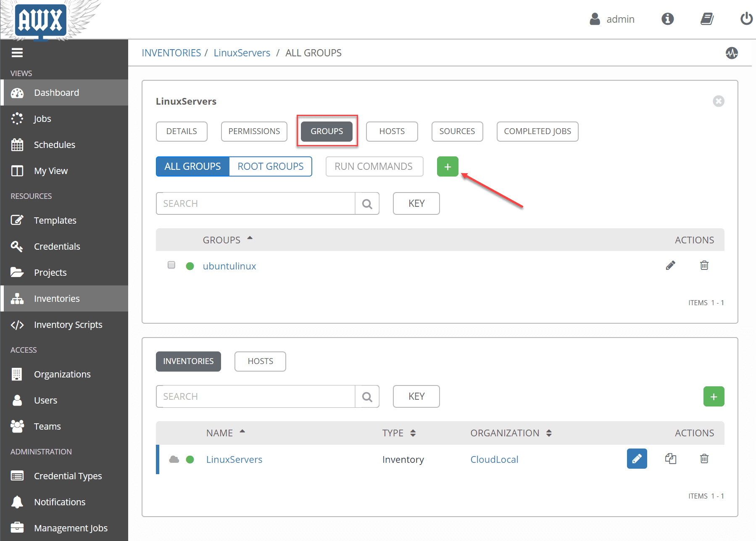Screen dimensions: 756x541
Task: Delete the ubuntulinux group via trash icon
Action: (x=704, y=265)
